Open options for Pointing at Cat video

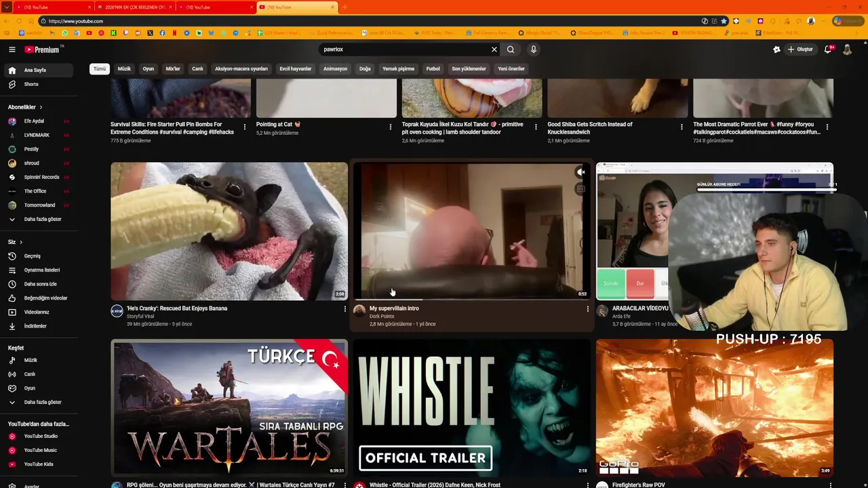pyautogui.click(x=391, y=127)
